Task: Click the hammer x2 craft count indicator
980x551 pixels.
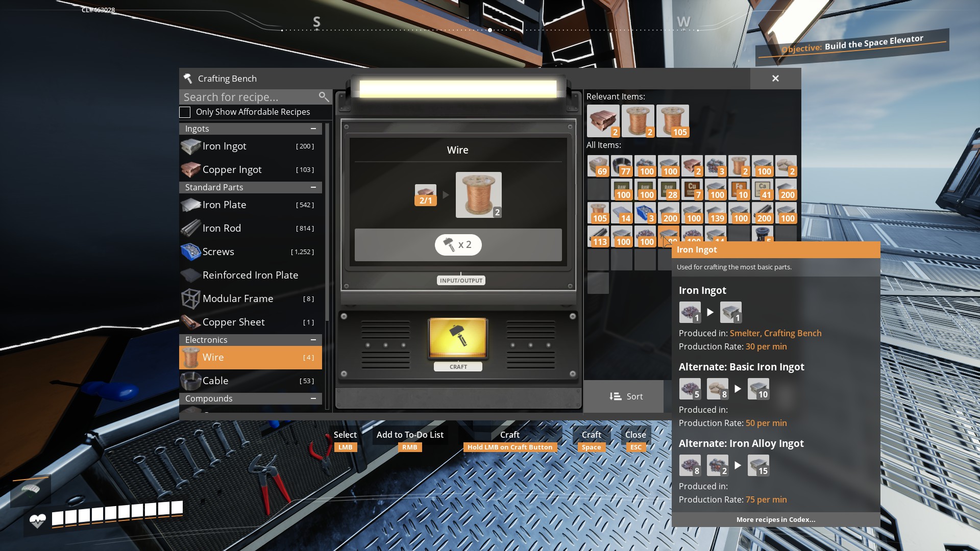Action: 458,245
